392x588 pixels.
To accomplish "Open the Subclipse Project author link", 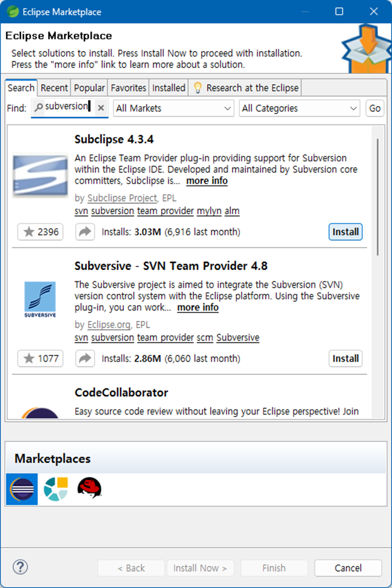I will click(x=122, y=198).
